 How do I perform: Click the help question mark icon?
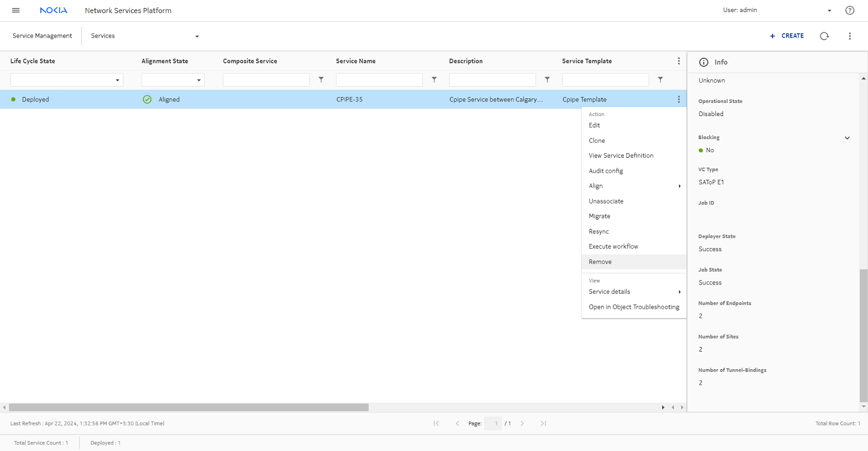(x=849, y=11)
